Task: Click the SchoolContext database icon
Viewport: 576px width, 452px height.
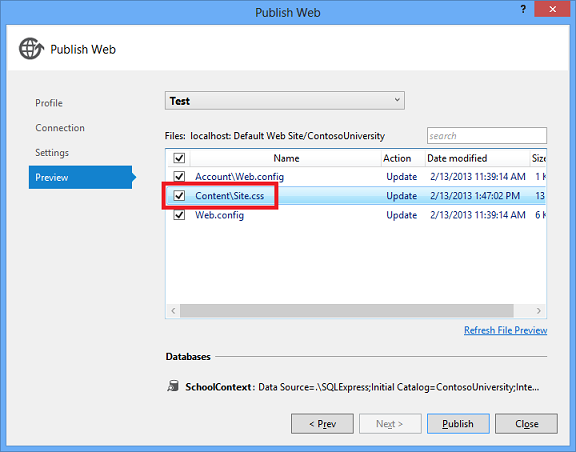Action: click(x=173, y=386)
